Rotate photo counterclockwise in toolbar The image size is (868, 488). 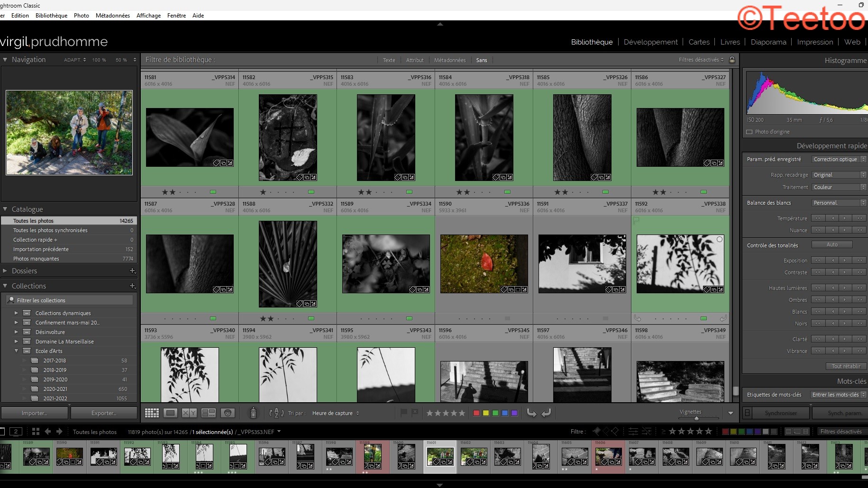531,413
